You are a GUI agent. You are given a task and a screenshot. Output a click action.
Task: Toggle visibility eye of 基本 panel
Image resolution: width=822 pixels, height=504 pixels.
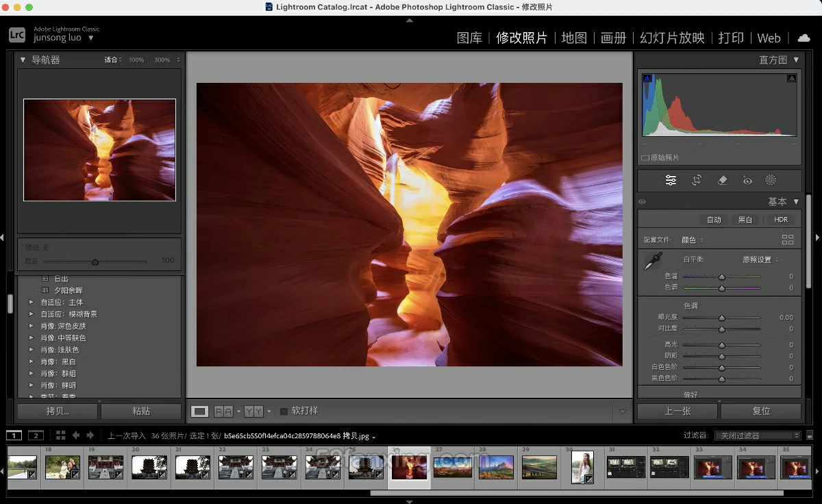642,202
